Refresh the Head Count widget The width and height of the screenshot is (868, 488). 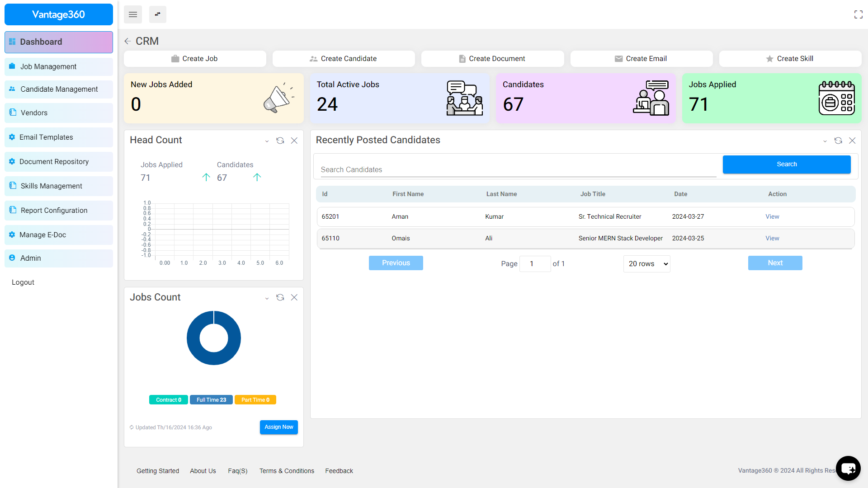[x=280, y=141]
